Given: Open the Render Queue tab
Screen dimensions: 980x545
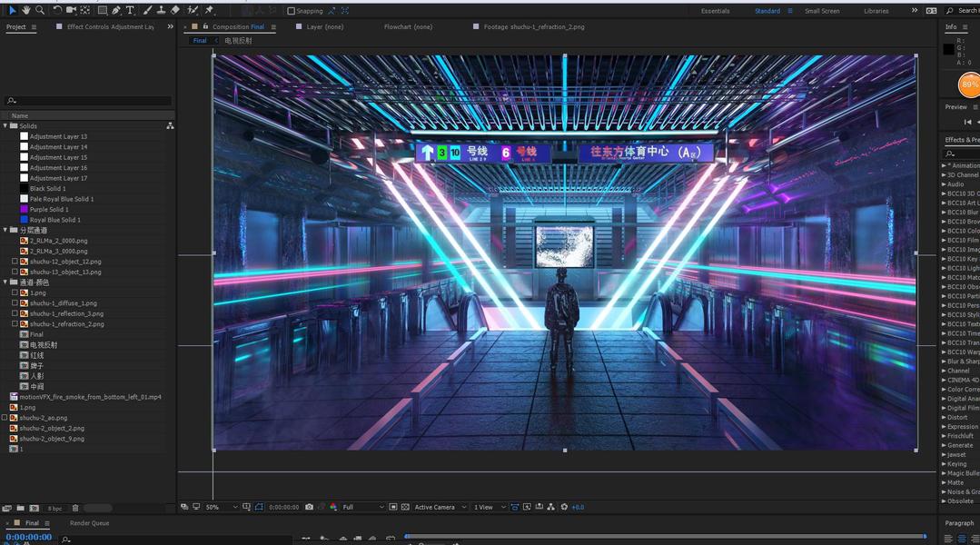Looking at the screenshot, I should tap(89, 523).
